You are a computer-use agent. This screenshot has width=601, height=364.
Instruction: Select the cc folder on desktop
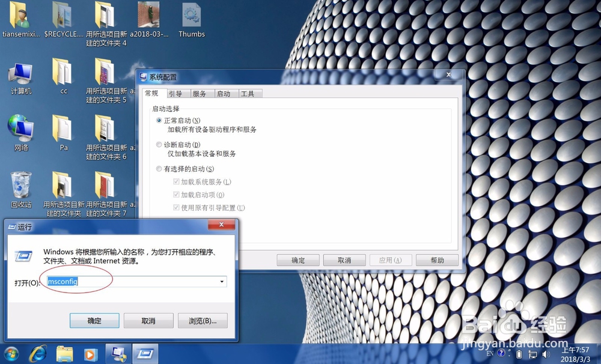[x=63, y=72]
